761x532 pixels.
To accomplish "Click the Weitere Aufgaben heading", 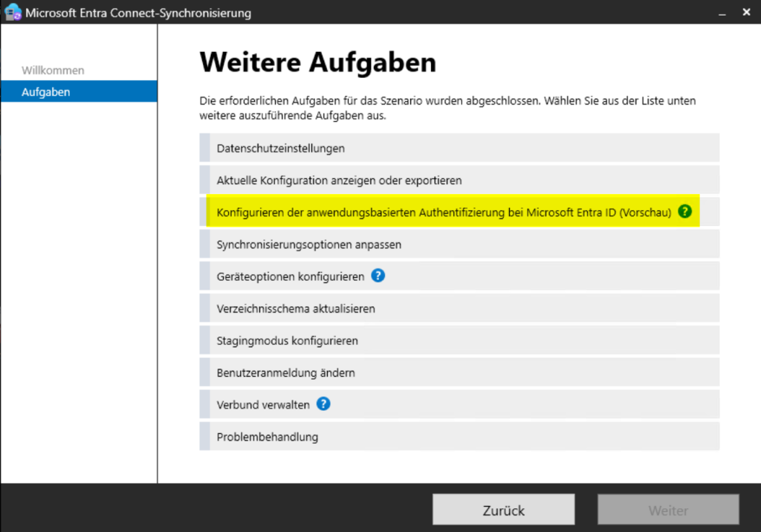I will click(318, 62).
